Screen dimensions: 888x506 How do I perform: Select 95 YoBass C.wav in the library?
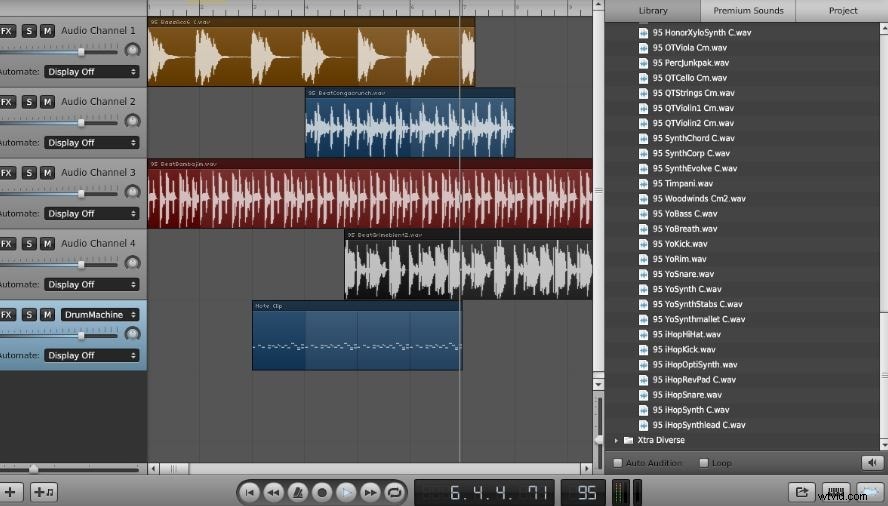(x=685, y=214)
